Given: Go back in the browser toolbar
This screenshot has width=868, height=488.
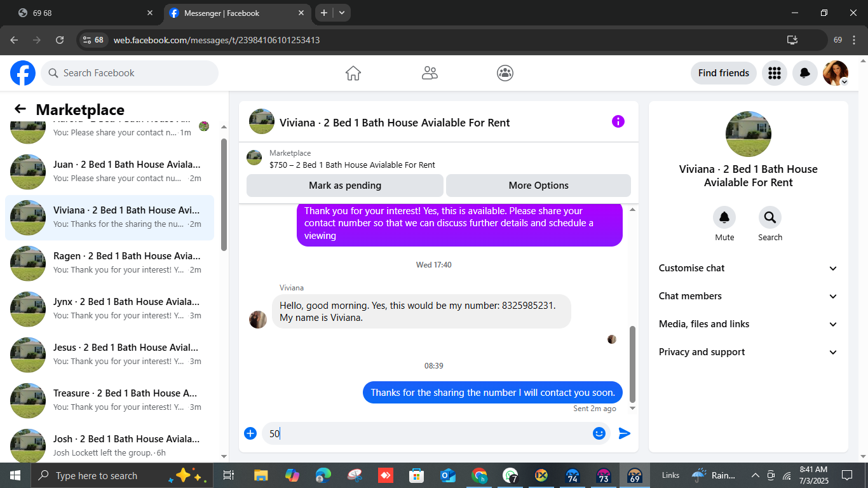Looking at the screenshot, I should (x=15, y=40).
